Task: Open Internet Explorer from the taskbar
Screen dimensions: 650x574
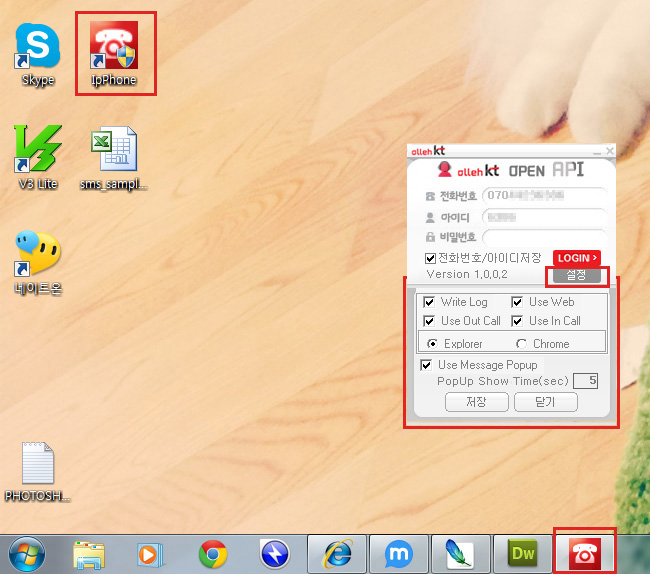Action: (x=336, y=553)
